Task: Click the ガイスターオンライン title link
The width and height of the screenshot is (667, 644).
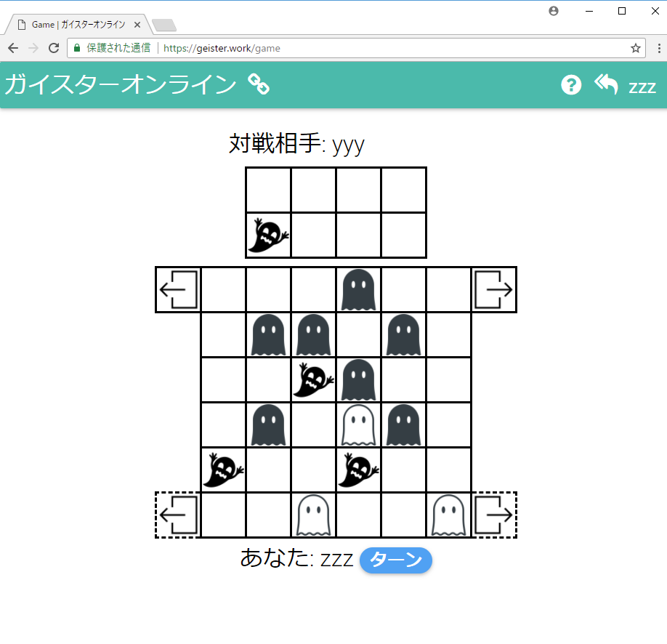Action: pyautogui.click(x=121, y=84)
